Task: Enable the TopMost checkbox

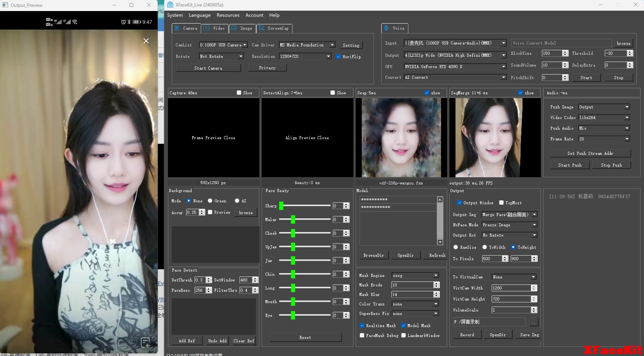Action: point(501,203)
